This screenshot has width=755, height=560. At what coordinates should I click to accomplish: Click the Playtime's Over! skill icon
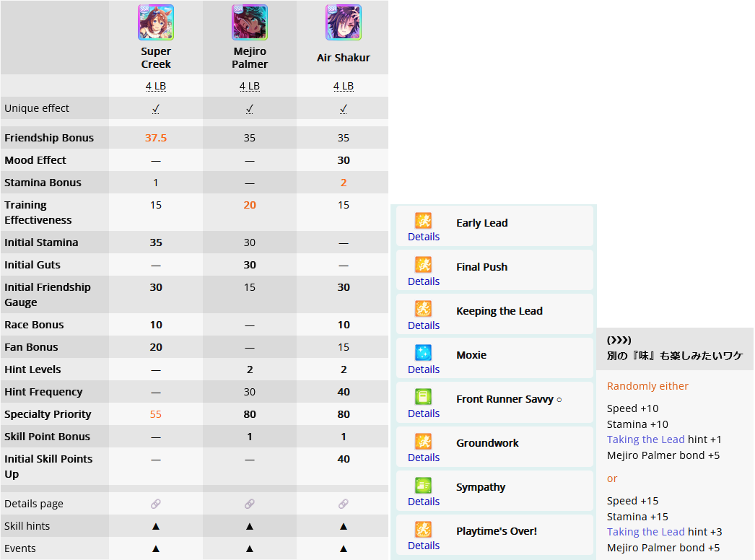click(x=423, y=529)
